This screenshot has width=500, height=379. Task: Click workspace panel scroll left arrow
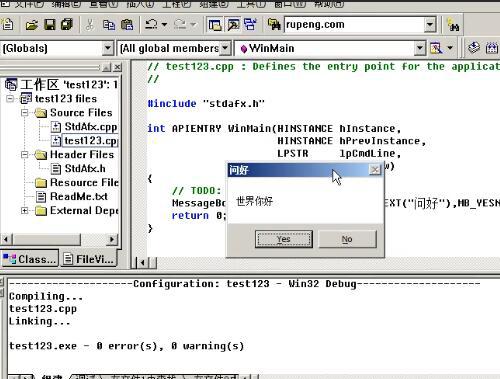coord(6,239)
